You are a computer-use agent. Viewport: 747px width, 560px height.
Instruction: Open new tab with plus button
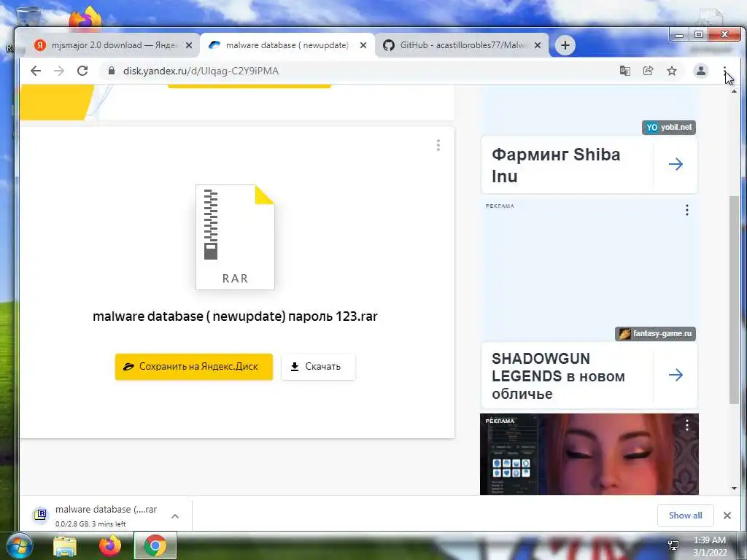pos(565,45)
